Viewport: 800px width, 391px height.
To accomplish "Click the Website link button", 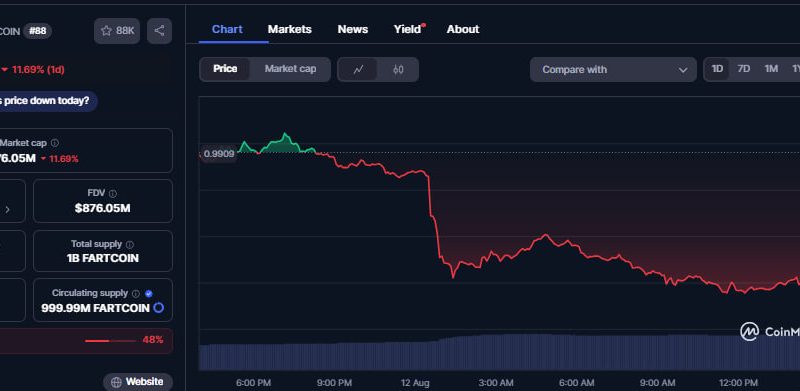I will click(138, 382).
